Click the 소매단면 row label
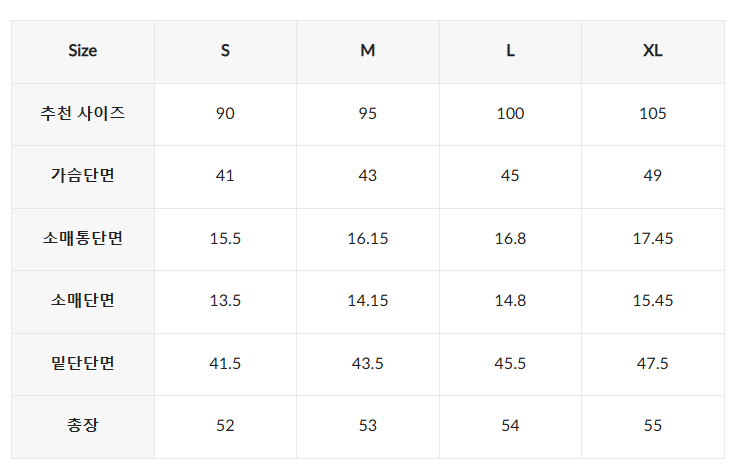 click(x=83, y=301)
